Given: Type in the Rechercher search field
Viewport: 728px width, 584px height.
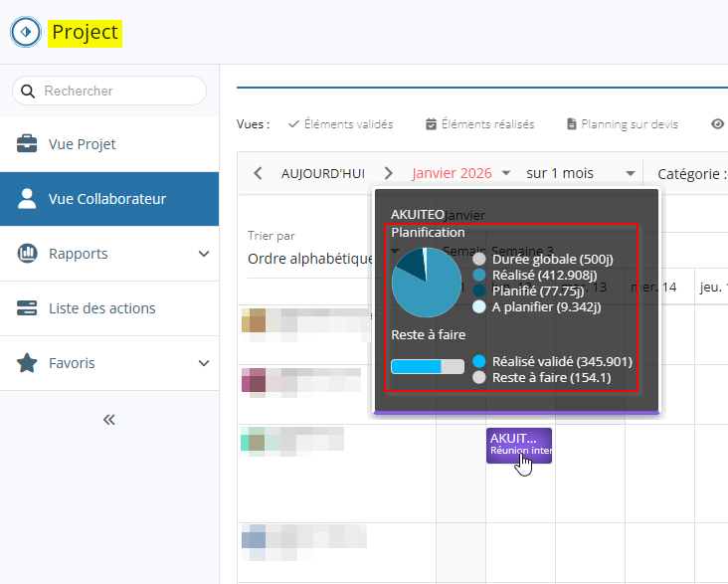Looking at the screenshot, I should (x=119, y=91).
